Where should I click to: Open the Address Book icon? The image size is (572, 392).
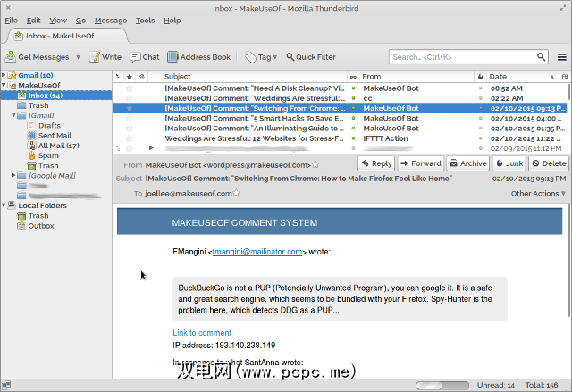click(x=172, y=57)
